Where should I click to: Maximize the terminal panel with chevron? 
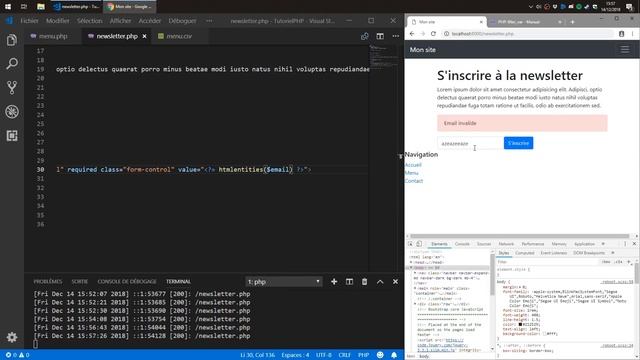click(x=380, y=282)
